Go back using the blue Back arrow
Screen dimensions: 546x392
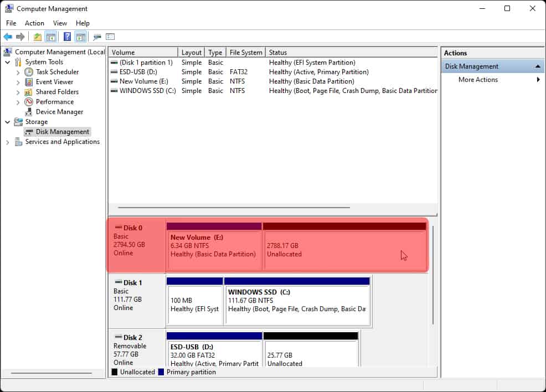pyautogui.click(x=8, y=37)
